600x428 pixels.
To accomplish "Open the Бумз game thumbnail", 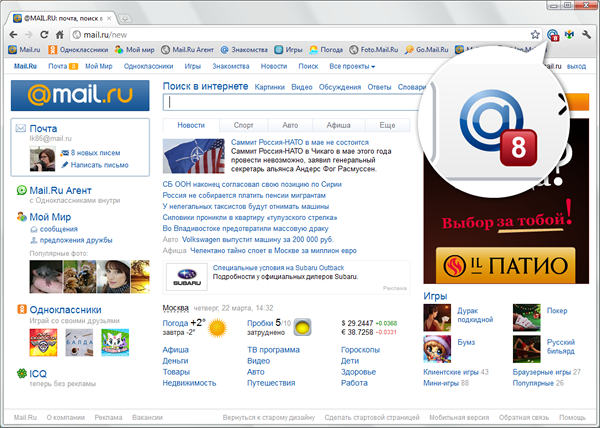I will (x=437, y=349).
